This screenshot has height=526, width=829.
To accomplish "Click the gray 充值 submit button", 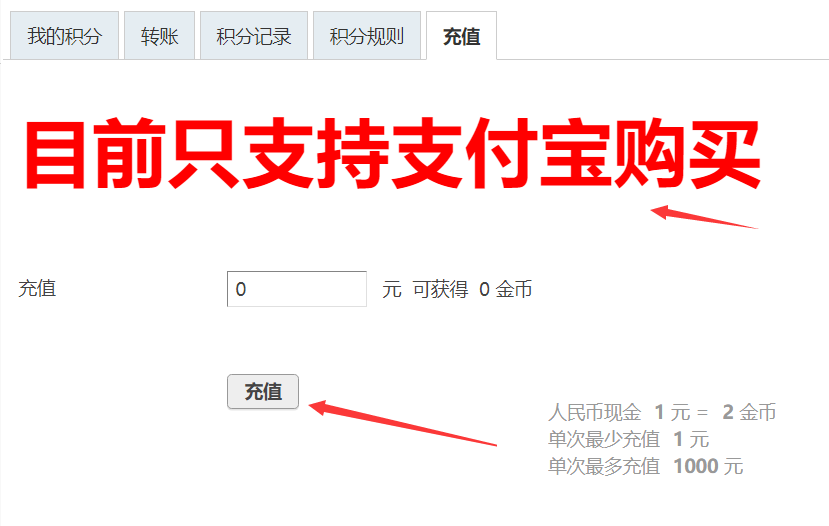I will [x=263, y=392].
